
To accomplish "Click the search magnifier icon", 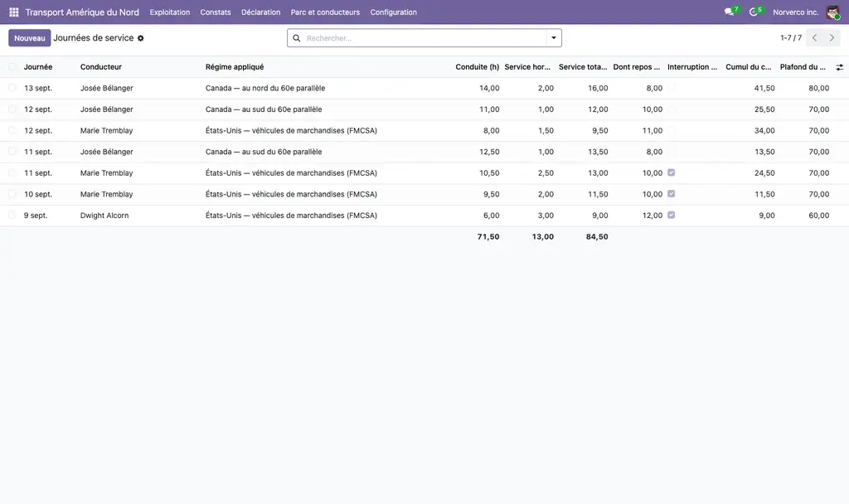I will [297, 38].
